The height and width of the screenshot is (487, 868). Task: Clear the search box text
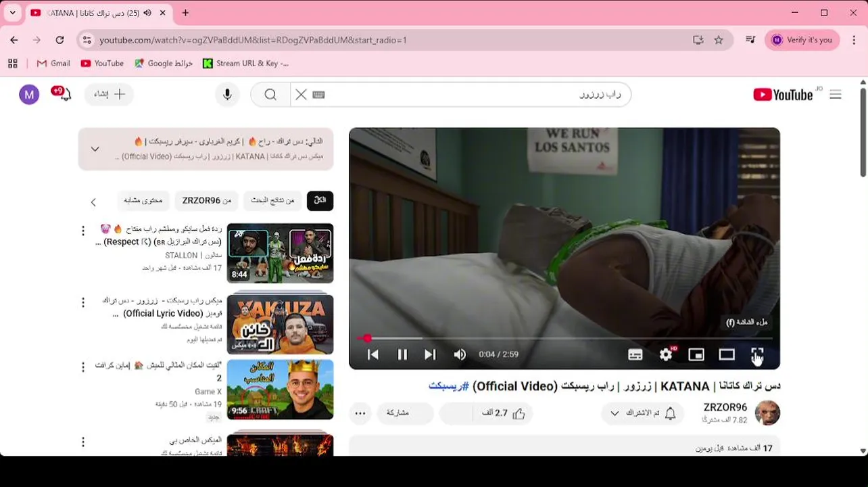click(302, 95)
